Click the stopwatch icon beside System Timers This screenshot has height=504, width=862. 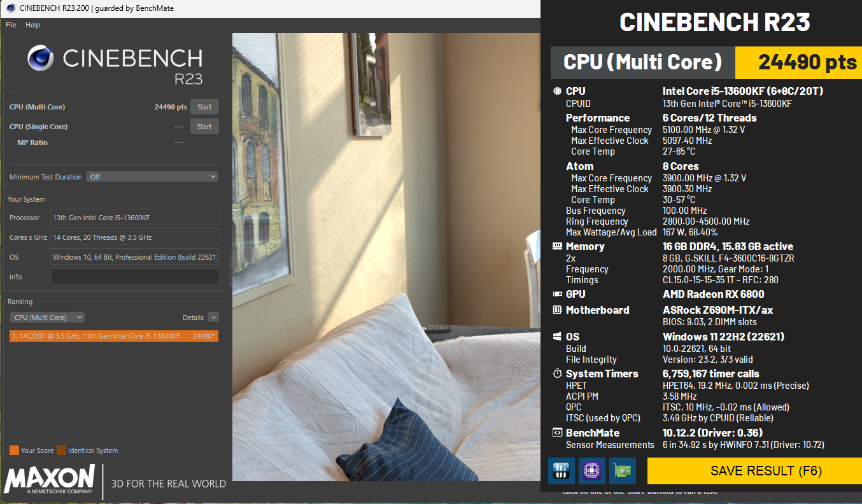pyautogui.click(x=558, y=374)
